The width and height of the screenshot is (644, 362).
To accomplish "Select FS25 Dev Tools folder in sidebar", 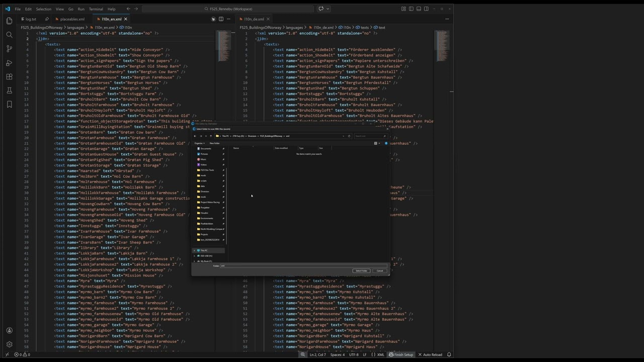I will pos(207,170).
